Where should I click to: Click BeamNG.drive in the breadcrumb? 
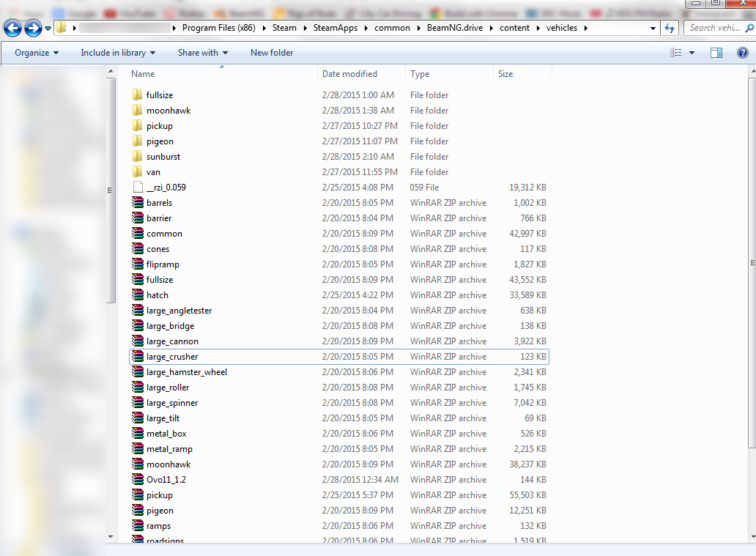coord(455,28)
